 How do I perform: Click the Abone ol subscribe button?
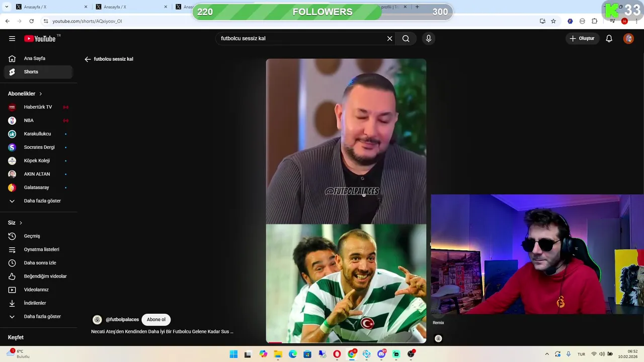coord(156,319)
